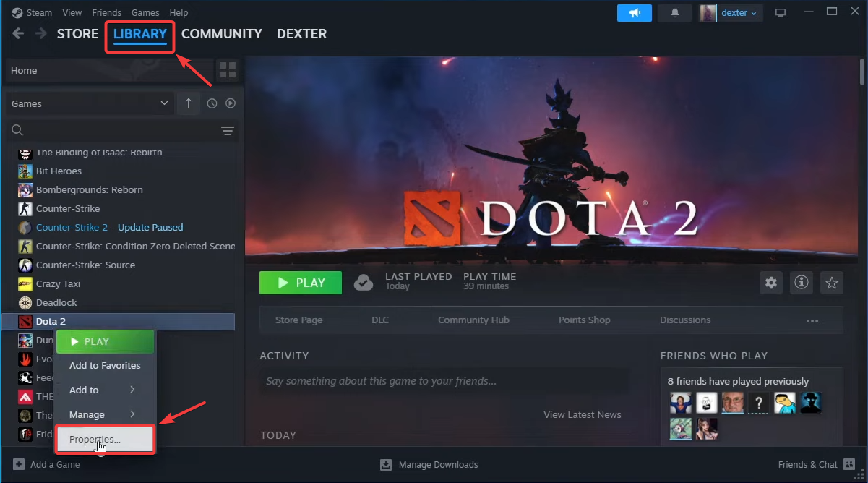The image size is (868, 483).
Task: Toggle ready-to-play filter icon
Action: 231,103
